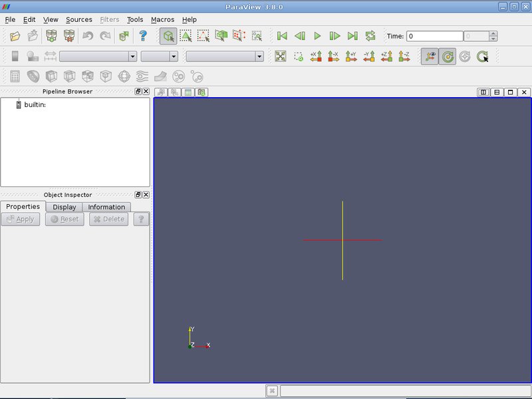Toggle the Interact mode cube-with-cursor button
Image resolution: width=532 pixels, height=399 pixels.
click(x=168, y=36)
